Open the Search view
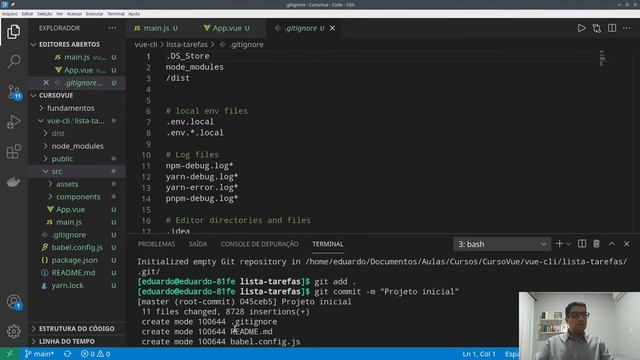 (13, 62)
